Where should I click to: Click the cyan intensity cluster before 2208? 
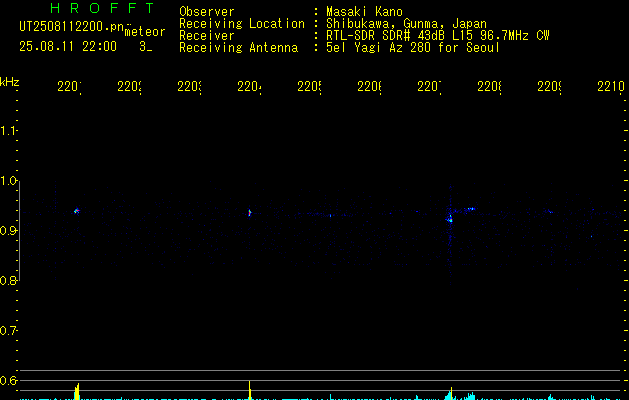[x=470, y=396]
